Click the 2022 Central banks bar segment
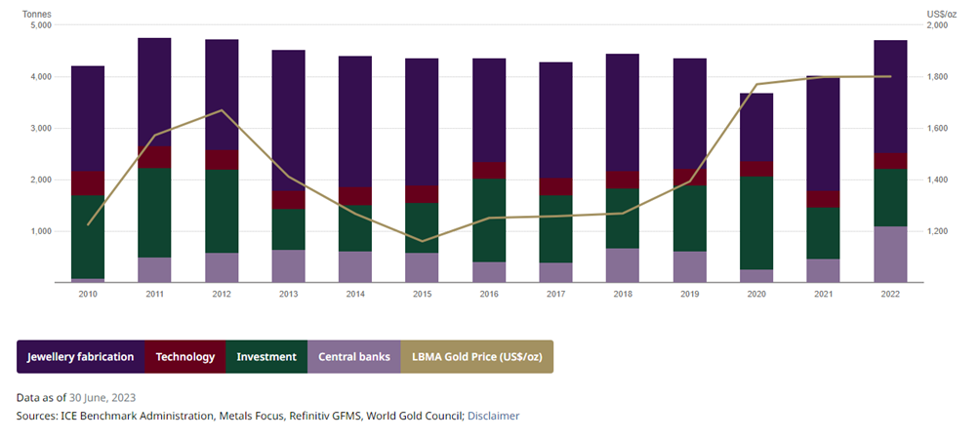Viewport: 980px width, 440px height. pos(890,255)
